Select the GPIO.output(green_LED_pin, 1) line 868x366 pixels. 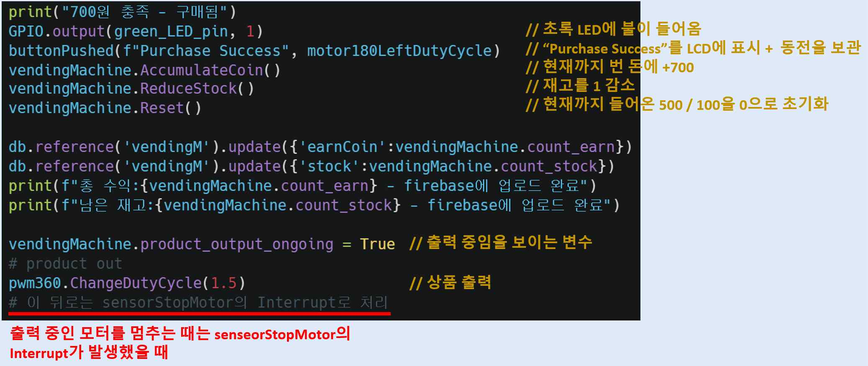point(136,31)
